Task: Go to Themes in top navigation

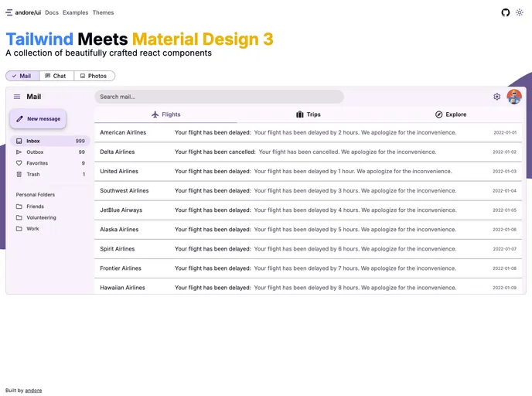Action: (103, 12)
